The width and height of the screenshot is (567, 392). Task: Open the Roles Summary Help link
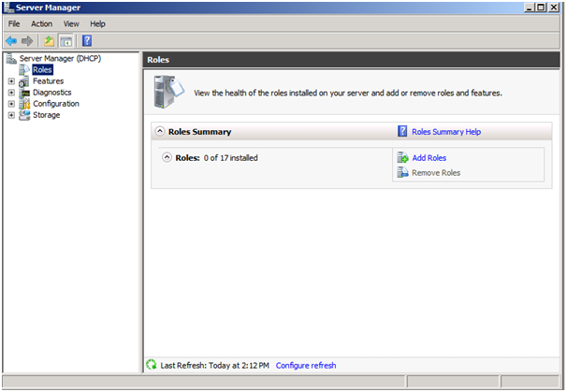[446, 132]
